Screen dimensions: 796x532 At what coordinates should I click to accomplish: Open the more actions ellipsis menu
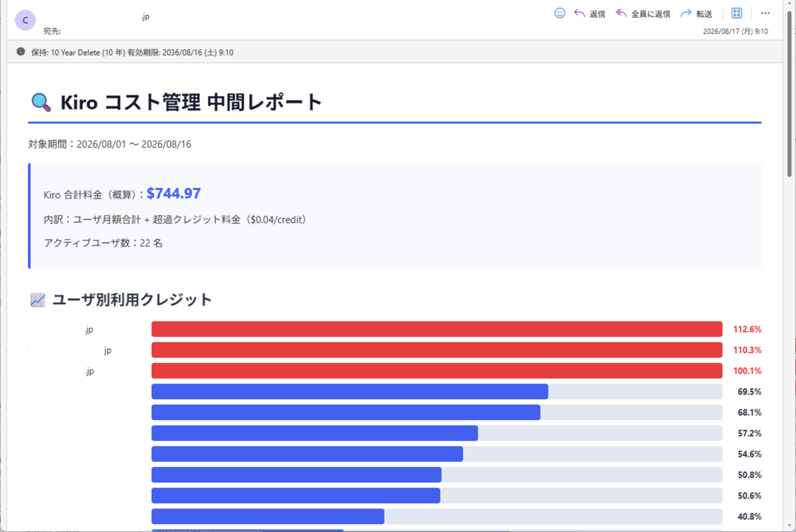(x=766, y=13)
